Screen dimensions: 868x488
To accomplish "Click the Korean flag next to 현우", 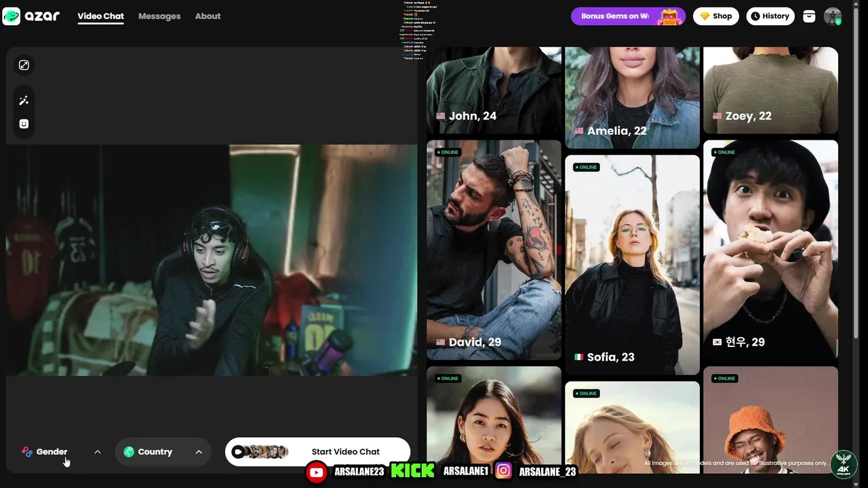I will coord(717,342).
